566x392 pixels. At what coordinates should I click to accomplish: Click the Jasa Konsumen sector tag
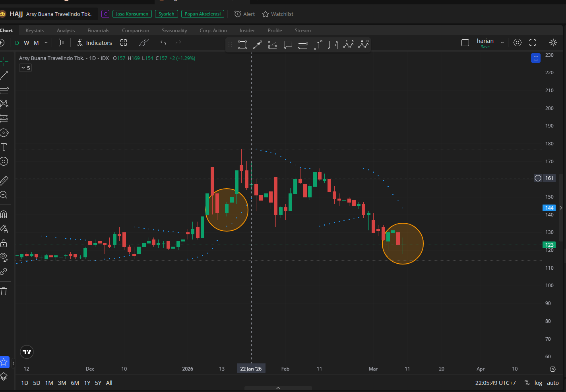pyautogui.click(x=132, y=14)
